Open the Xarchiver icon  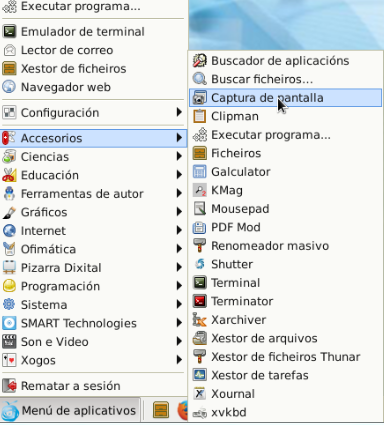[200, 320]
